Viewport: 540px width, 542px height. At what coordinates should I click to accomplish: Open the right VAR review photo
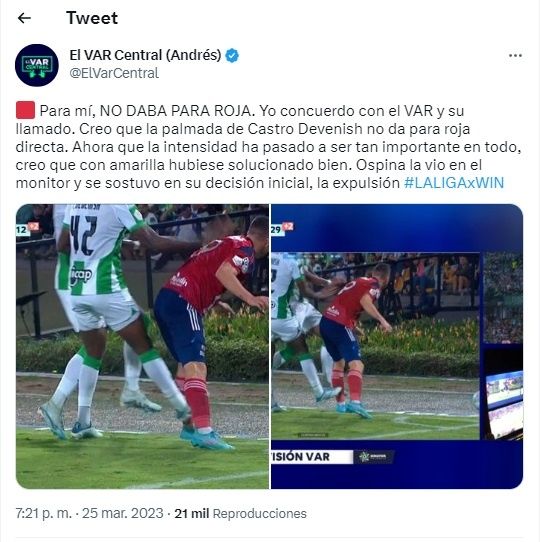(x=397, y=346)
